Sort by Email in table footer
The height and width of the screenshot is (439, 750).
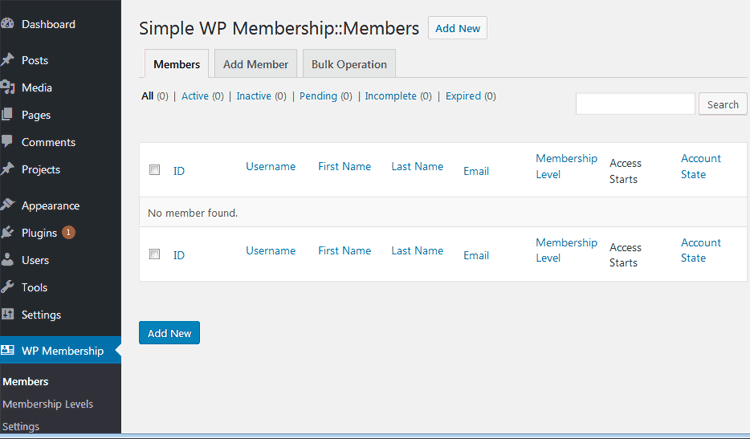[x=476, y=255]
